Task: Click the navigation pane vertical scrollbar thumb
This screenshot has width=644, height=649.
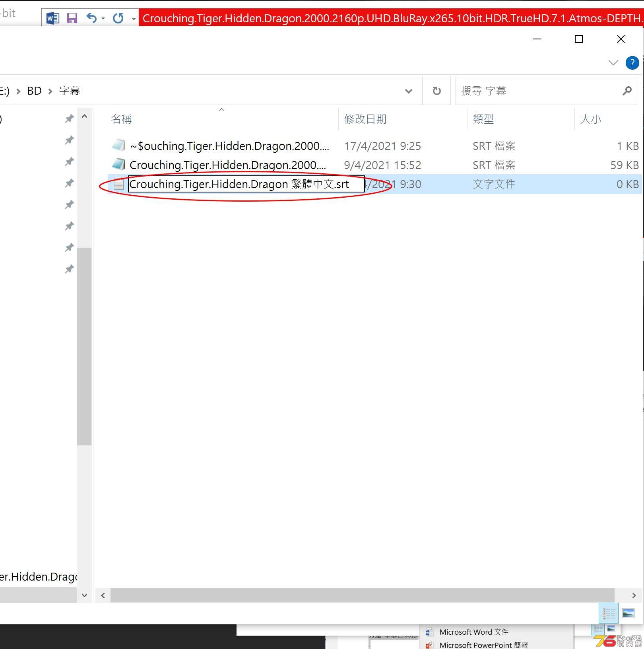Action: point(84,346)
